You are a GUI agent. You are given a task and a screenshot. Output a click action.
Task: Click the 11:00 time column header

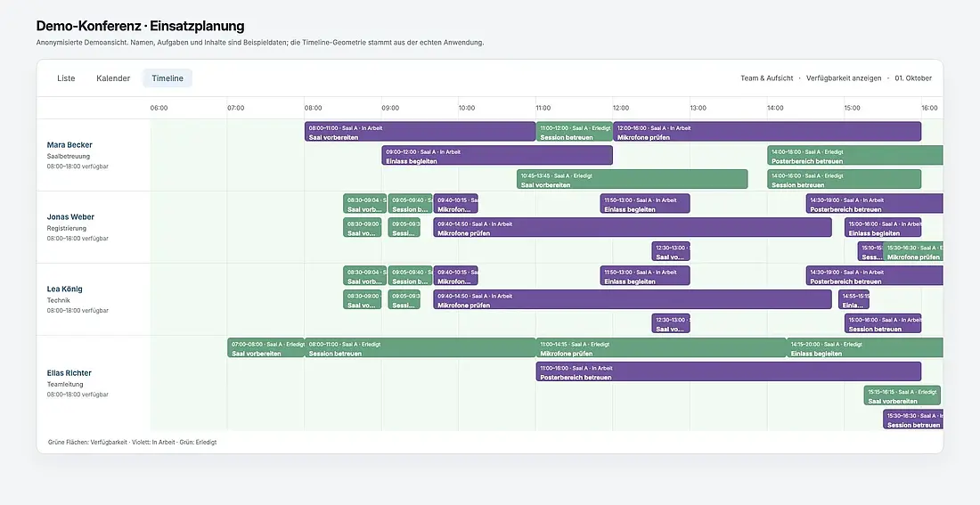(543, 108)
